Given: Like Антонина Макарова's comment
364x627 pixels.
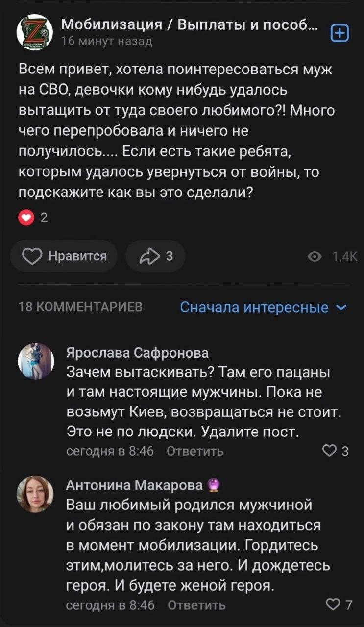Looking at the screenshot, I should tap(336, 605).
